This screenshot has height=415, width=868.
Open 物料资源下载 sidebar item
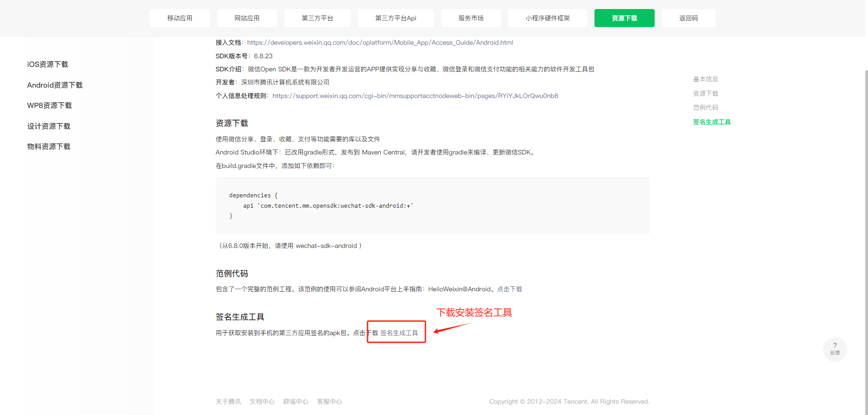click(x=49, y=147)
